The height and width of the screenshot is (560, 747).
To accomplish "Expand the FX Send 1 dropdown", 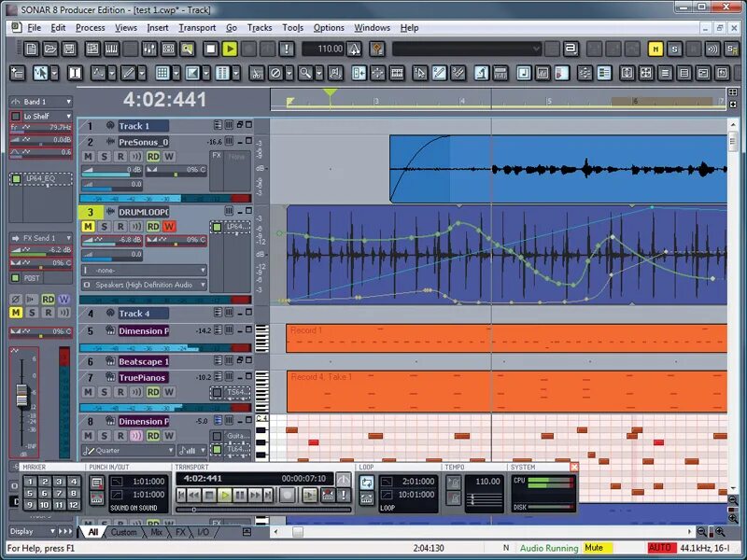I will click(41, 238).
